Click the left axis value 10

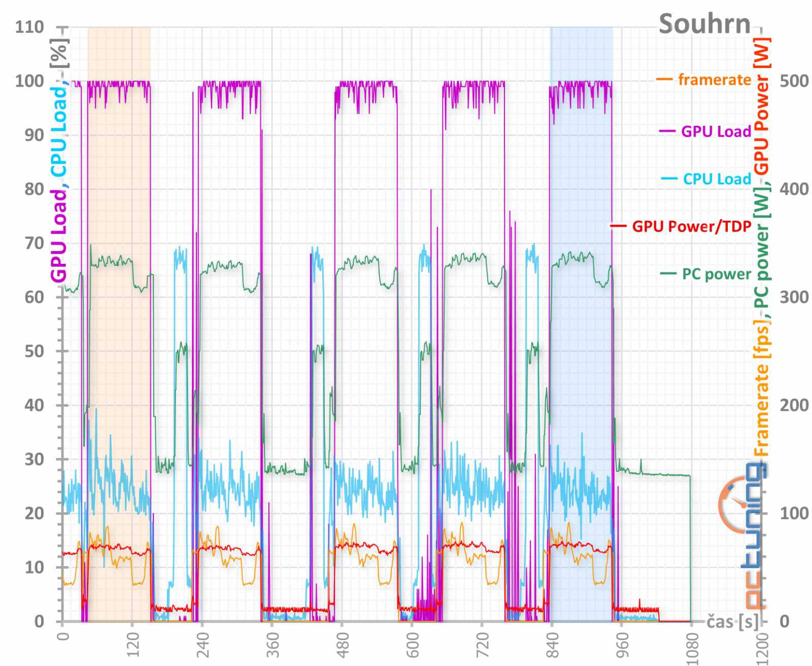coord(35,567)
